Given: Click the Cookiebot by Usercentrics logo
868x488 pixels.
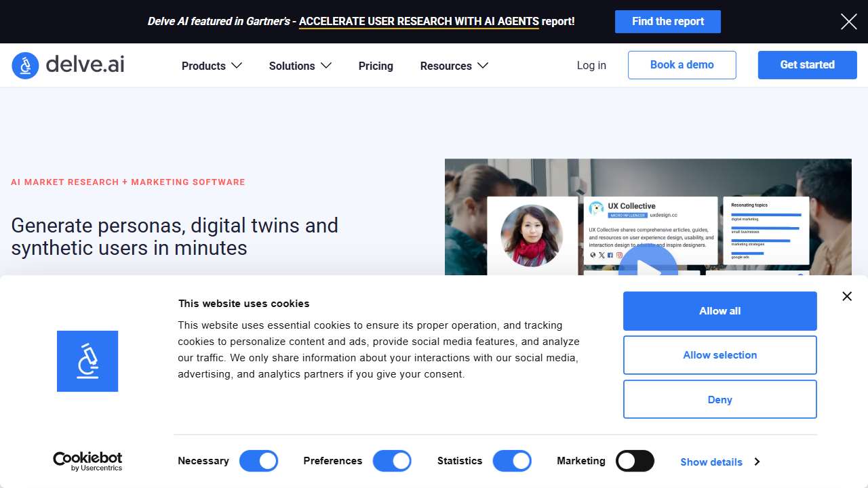Looking at the screenshot, I should [87, 461].
